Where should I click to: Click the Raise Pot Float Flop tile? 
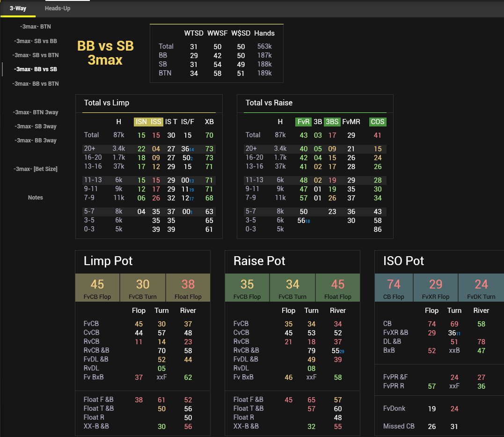coord(337,288)
